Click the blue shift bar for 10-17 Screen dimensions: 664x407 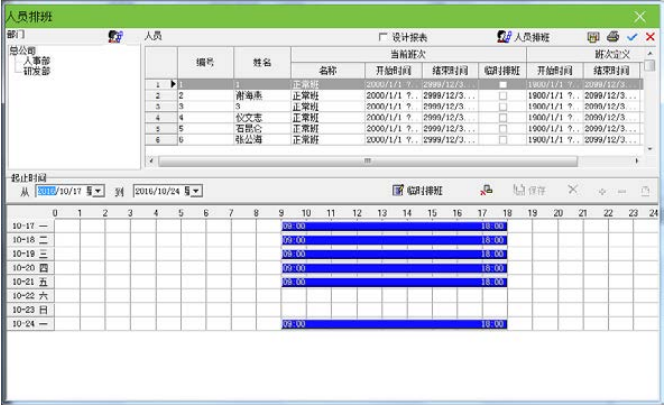pyautogui.click(x=394, y=227)
